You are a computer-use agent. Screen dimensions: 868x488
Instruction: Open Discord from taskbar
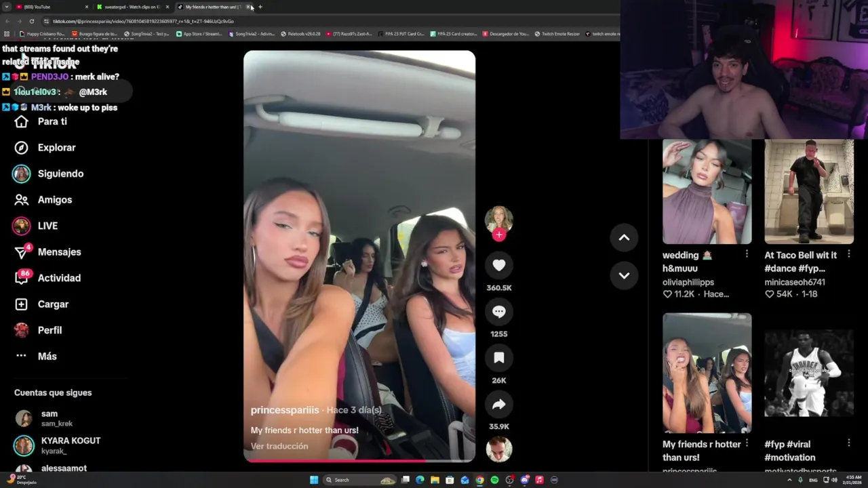point(524,480)
